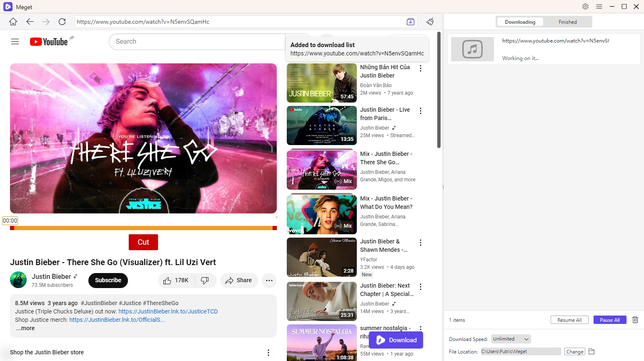Open options for Justin Bieber: Next Chapter video
Screen dimensions: 644x361
421,287
